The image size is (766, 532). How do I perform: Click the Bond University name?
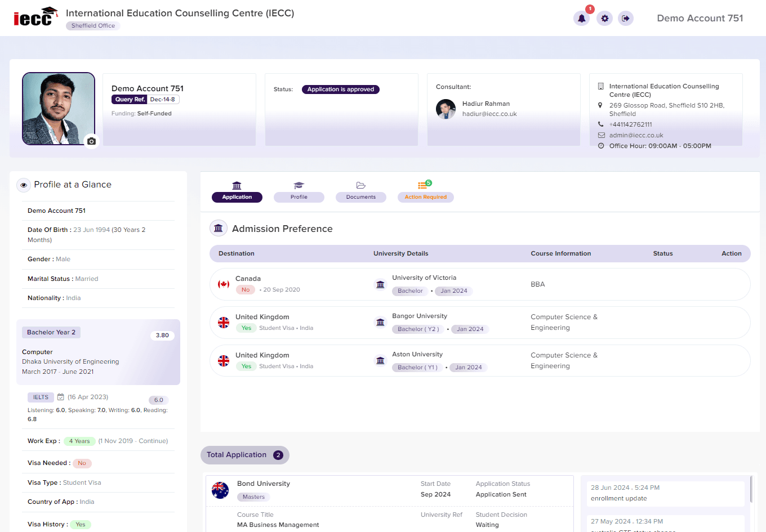pos(264,484)
